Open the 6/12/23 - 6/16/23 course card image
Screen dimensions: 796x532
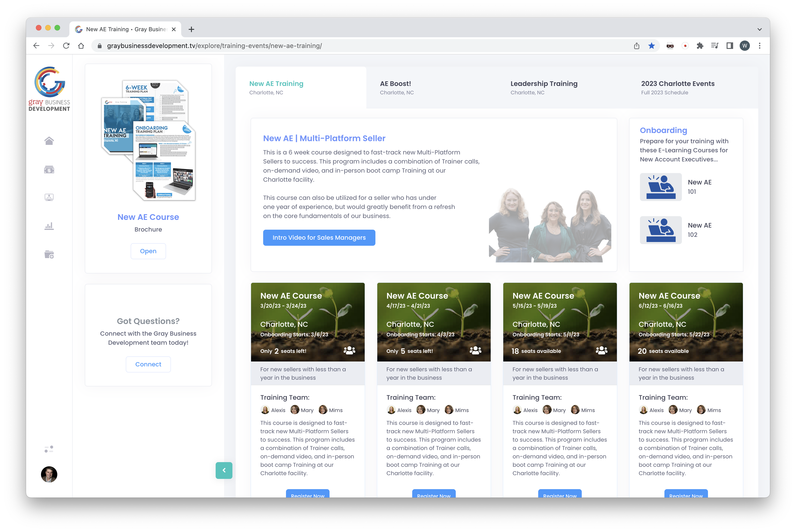pos(686,322)
